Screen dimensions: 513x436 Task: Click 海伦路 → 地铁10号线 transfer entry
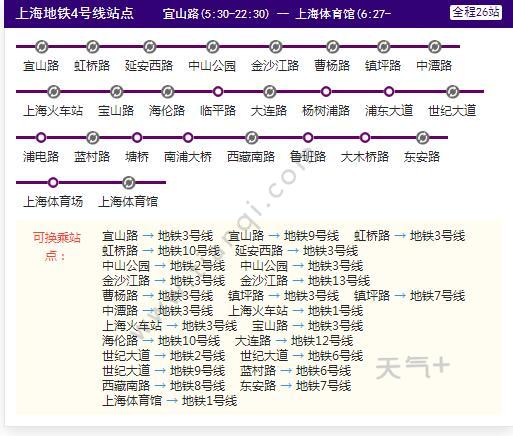pyautogui.click(x=161, y=341)
